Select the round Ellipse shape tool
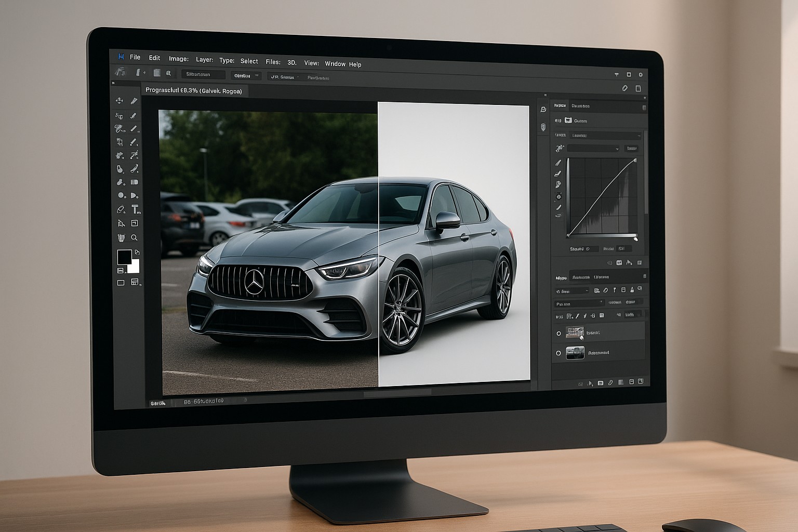The width and height of the screenshot is (798, 532). [121, 195]
